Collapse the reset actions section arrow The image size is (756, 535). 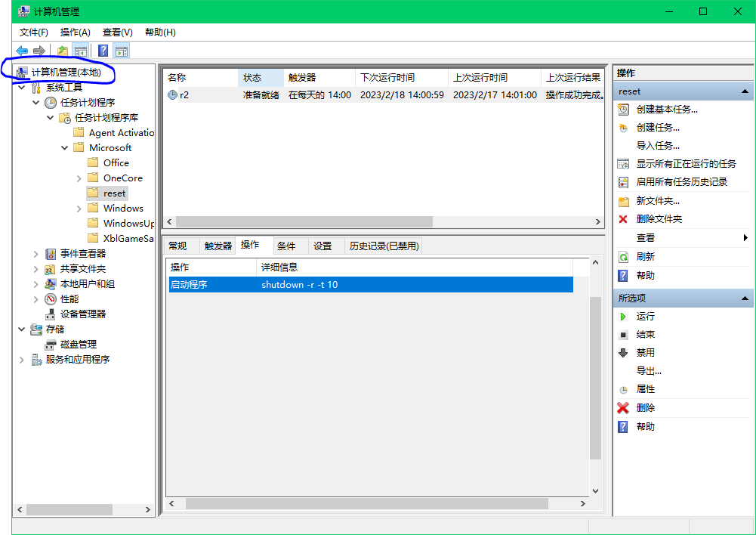coord(745,91)
